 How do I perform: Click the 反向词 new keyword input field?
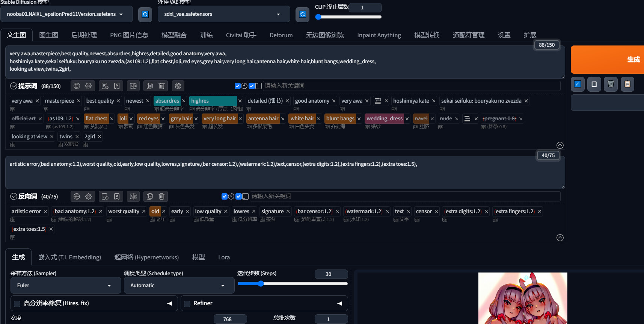405,196
